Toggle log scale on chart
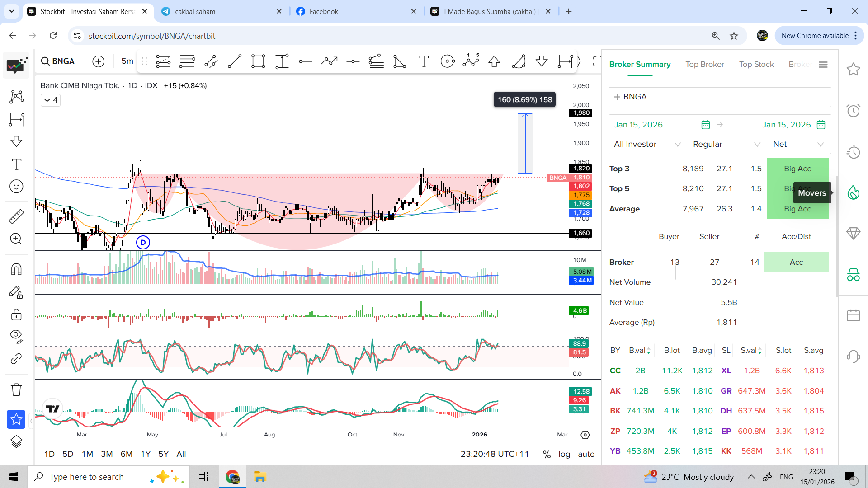Viewport: 868px width, 488px height. (564, 454)
